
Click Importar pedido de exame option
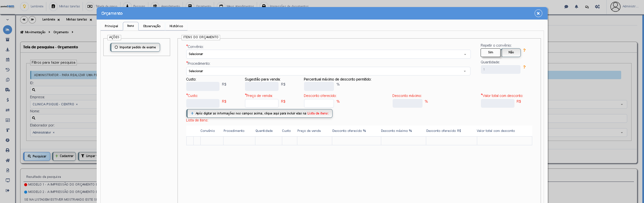pyautogui.click(x=135, y=47)
